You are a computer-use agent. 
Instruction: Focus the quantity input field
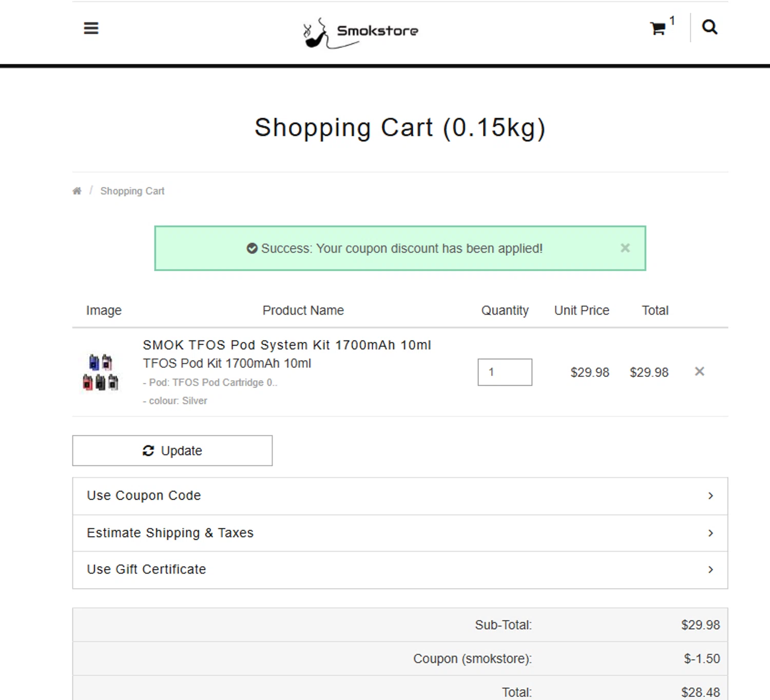(x=505, y=372)
